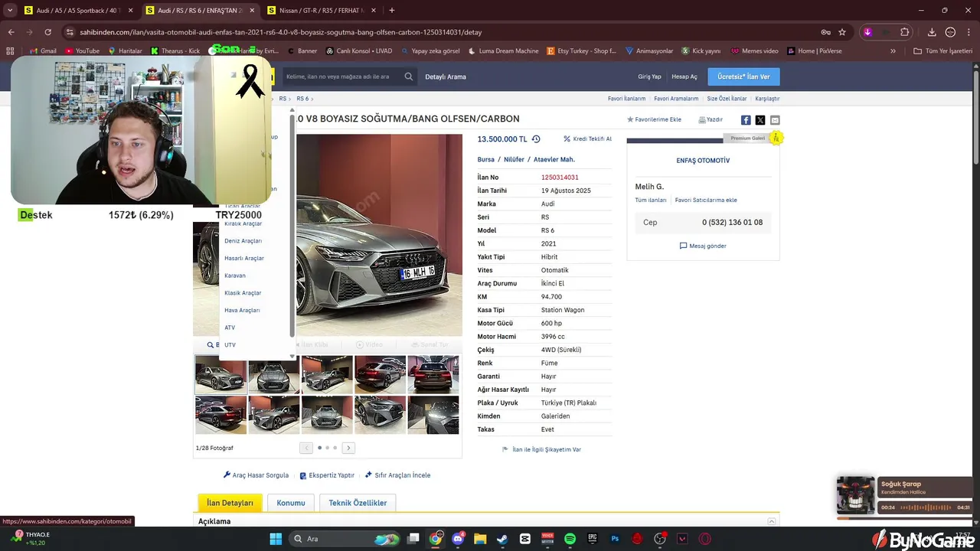
Task: Open Chrome from the taskbar
Action: coord(436,539)
